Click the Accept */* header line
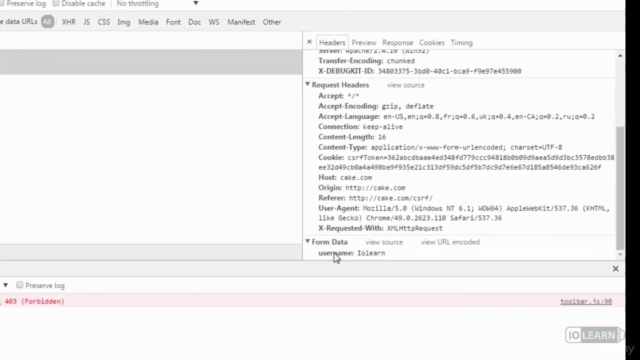The width and height of the screenshot is (640, 360). (x=338, y=96)
